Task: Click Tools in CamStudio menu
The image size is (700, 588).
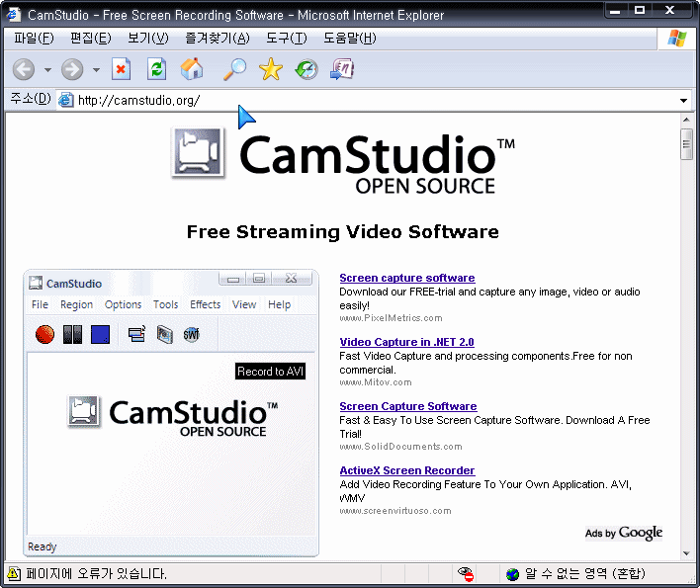Action: click(x=166, y=304)
